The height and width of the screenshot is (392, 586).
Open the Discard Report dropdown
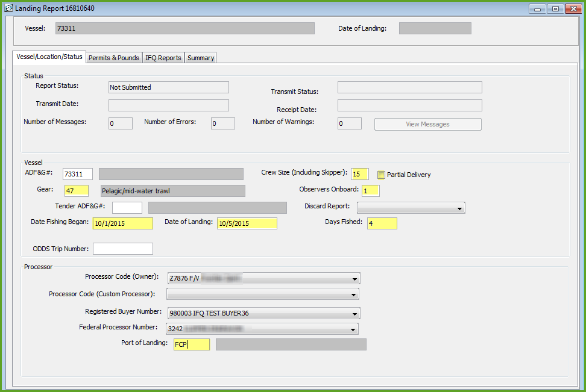[x=460, y=208]
